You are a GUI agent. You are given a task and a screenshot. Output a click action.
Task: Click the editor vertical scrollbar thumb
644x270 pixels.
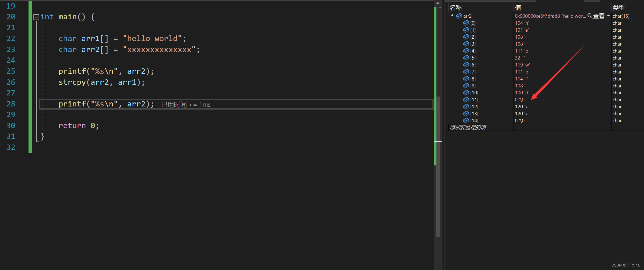click(438, 166)
